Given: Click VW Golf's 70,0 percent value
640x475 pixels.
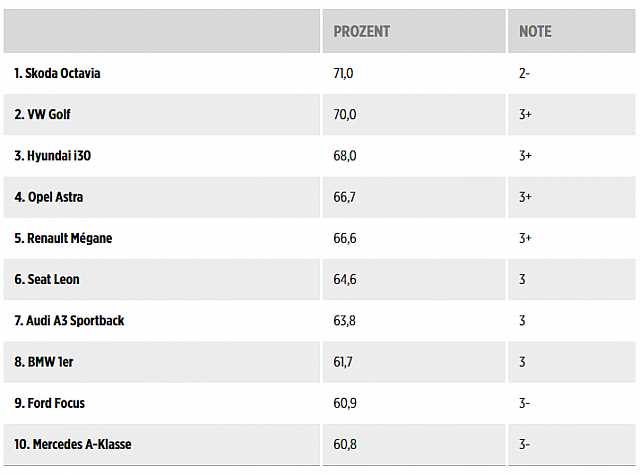Looking at the screenshot, I should pos(345,115).
